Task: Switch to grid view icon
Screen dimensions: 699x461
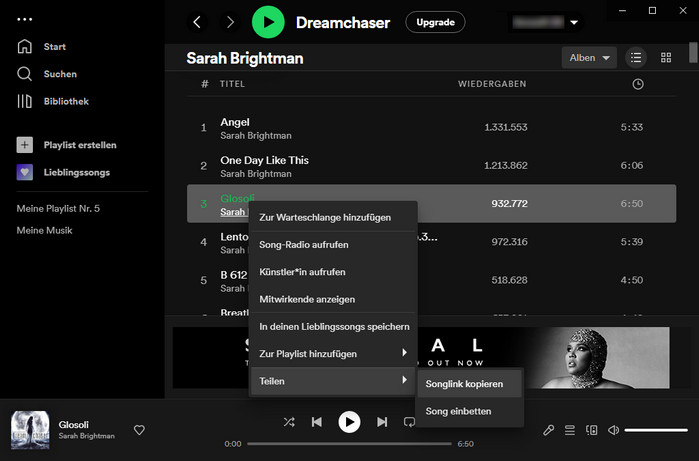Action: coord(666,58)
